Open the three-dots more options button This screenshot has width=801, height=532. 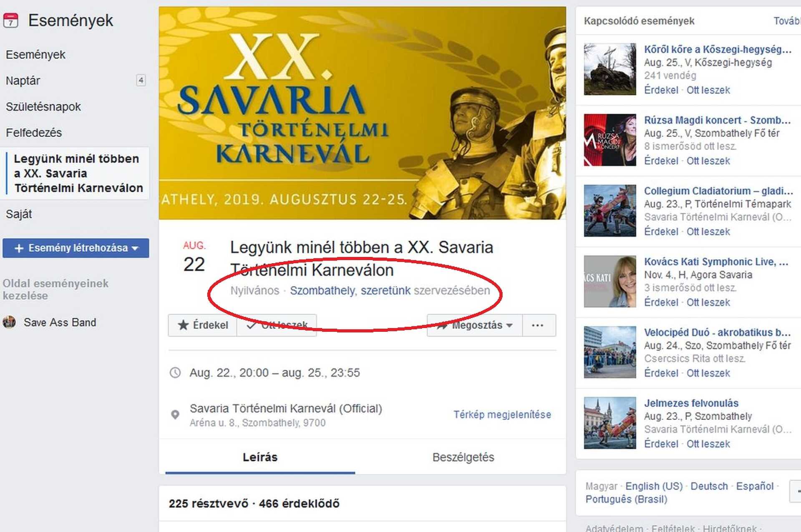click(x=539, y=325)
